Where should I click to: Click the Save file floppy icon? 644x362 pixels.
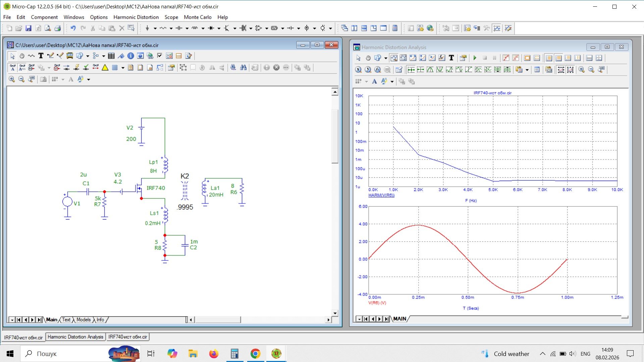click(x=29, y=28)
